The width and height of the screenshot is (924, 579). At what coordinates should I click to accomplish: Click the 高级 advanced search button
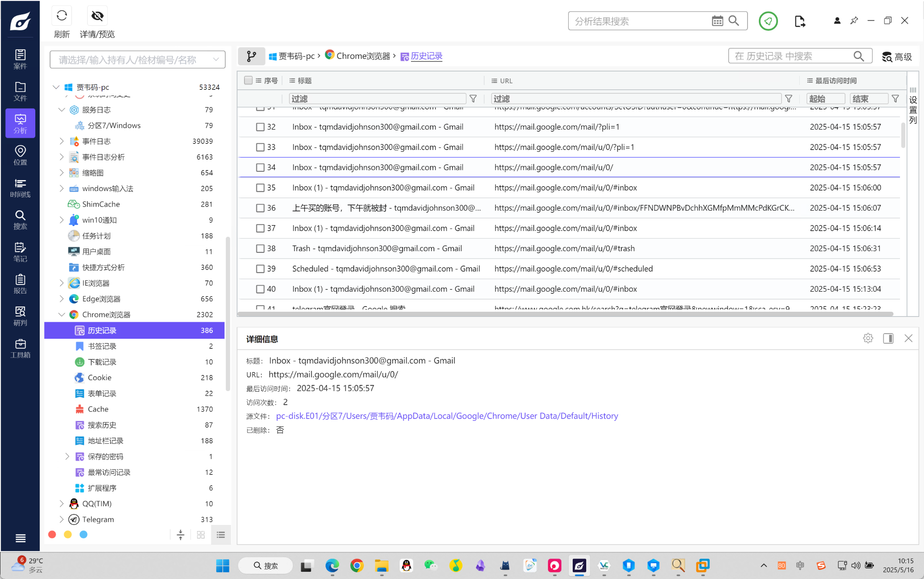897,57
